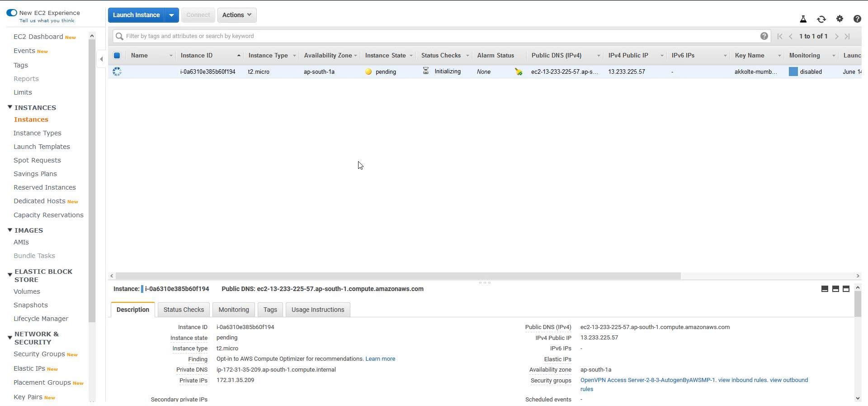Image resolution: width=868 pixels, height=406 pixels.
Task: Refresh the instance list
Action: point(821,19)
